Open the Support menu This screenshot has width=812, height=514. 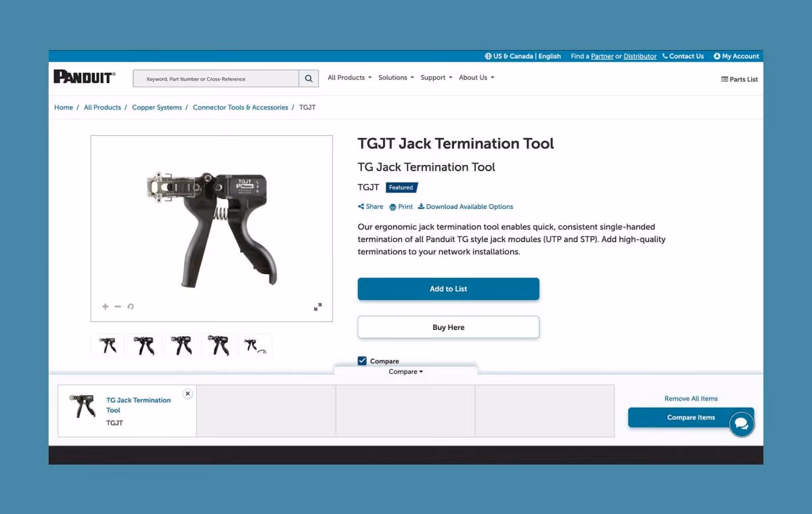436,78
